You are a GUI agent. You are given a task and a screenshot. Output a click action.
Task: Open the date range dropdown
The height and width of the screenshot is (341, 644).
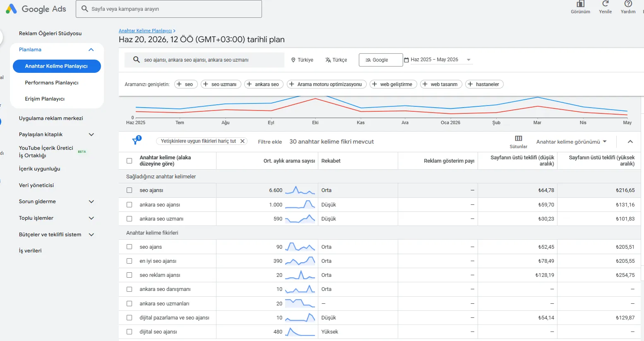point(469,60)
